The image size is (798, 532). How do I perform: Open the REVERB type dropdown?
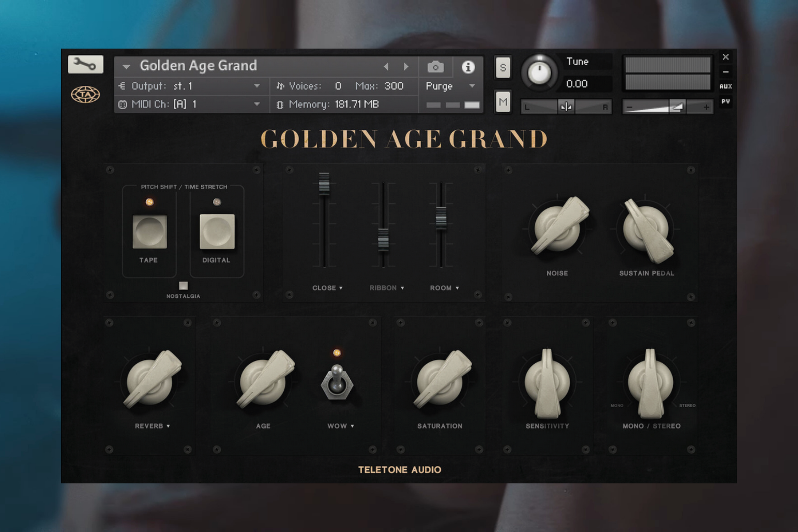pos(168,426)
